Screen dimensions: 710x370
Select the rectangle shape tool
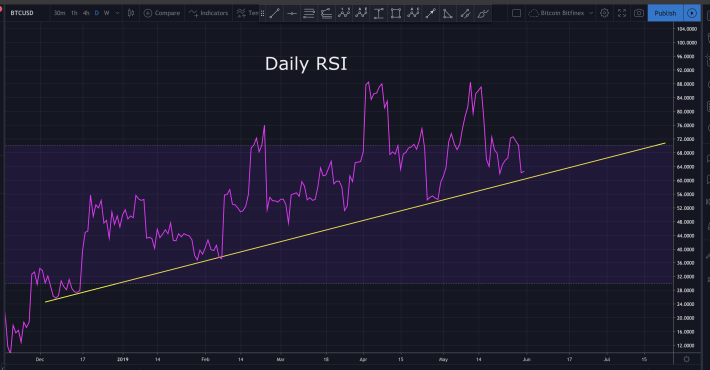(396, 14)
